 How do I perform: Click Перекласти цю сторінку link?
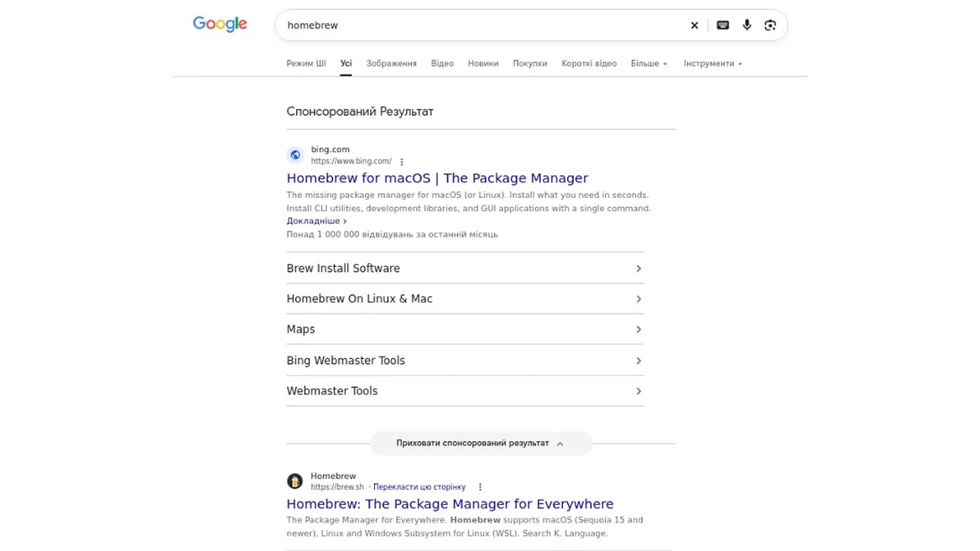click(x=420, y=486)
